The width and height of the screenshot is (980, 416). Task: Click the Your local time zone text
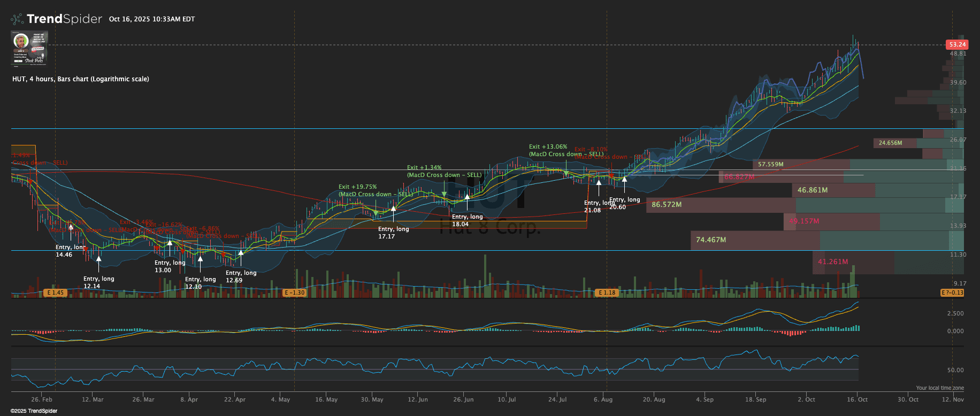point(939,388)
